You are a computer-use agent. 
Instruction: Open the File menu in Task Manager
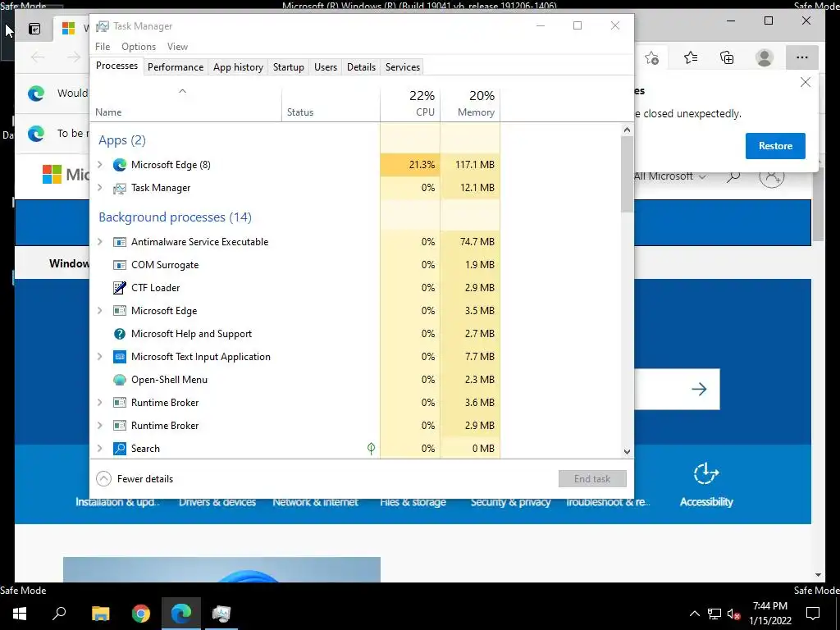pos(103,47)
